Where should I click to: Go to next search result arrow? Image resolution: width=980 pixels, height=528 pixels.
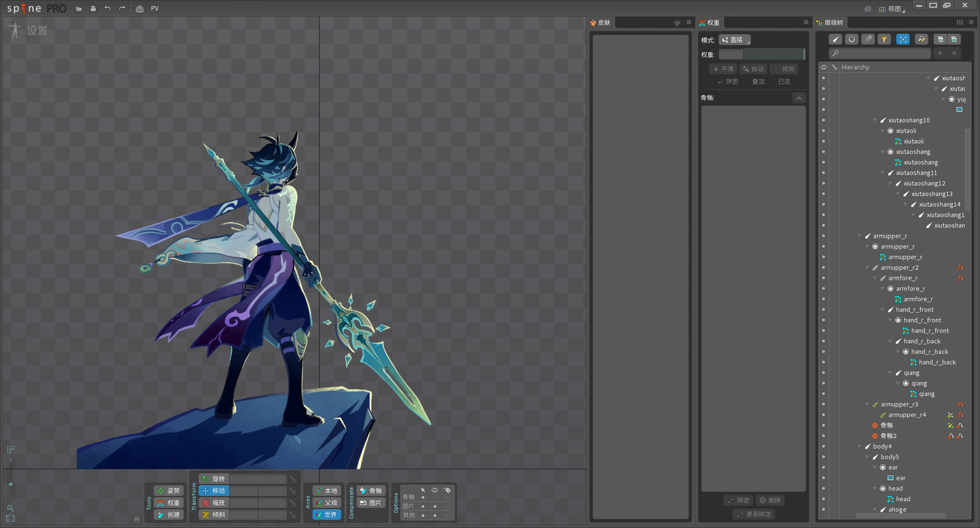[x=954, y=53]
